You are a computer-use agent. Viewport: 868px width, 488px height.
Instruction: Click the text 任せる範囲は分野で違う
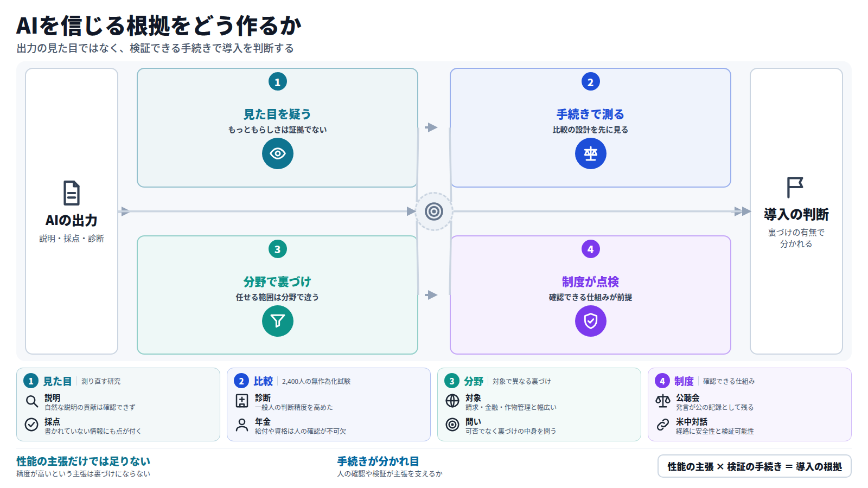click(x=277, y=297)
